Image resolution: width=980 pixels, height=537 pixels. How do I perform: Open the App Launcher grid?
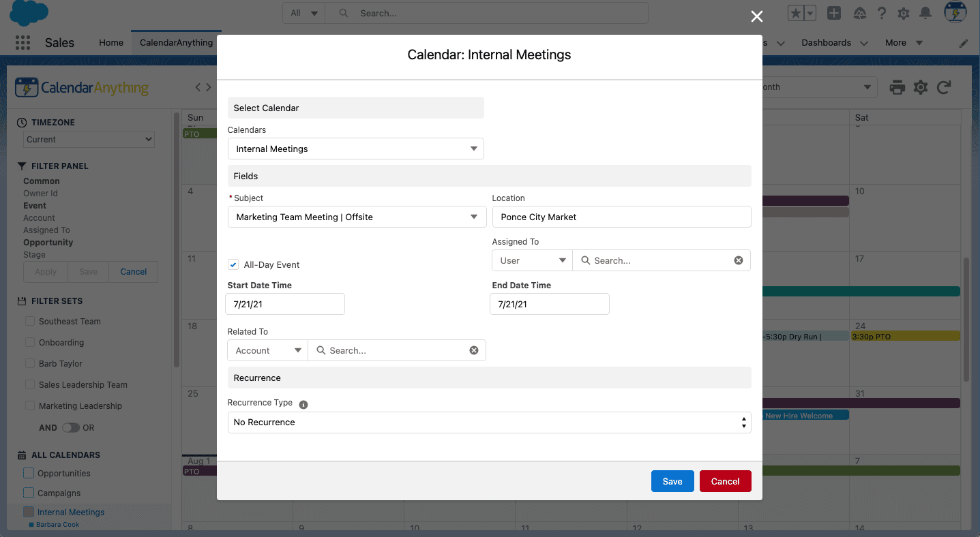(x=23, y=42)
